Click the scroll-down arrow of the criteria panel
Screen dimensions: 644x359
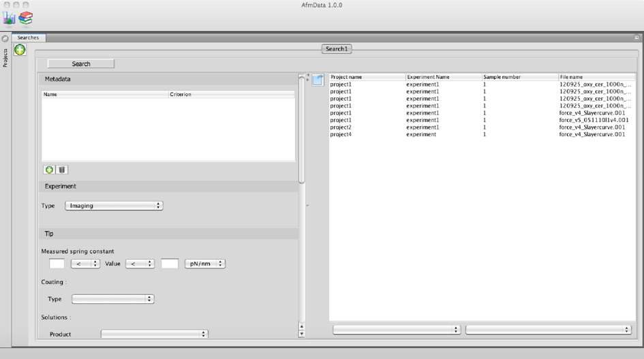302,334
